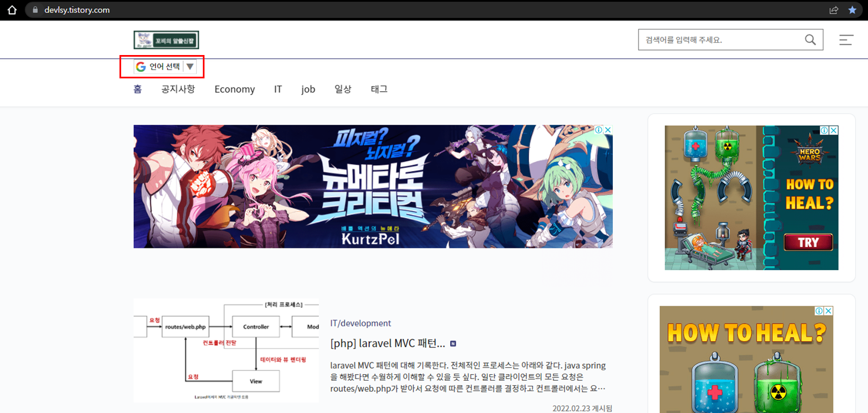This screenshot has width=868, height=413.
Task: Click the magnifier search icon
Action: pyautogui.click(x=811, y=40)
